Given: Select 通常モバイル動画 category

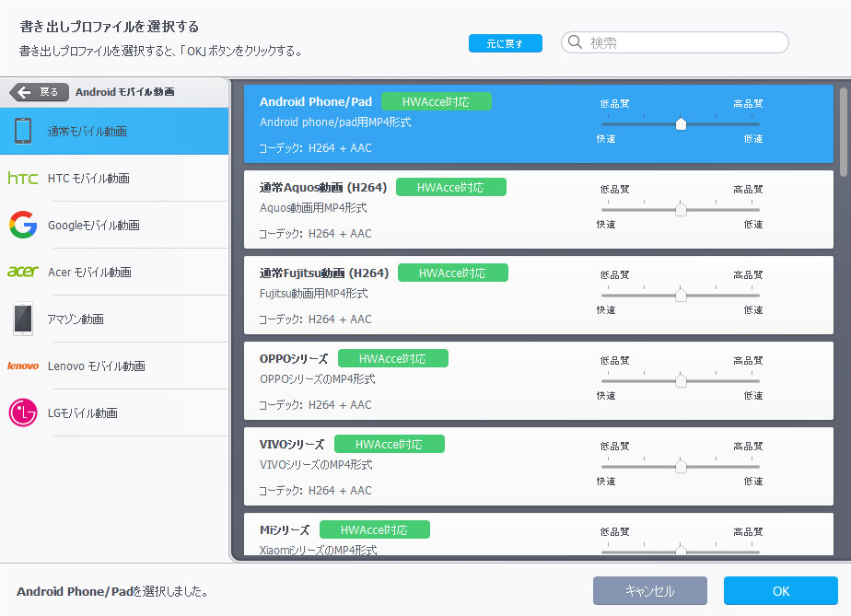Looking at the screenshot, I should pos(114,131).
